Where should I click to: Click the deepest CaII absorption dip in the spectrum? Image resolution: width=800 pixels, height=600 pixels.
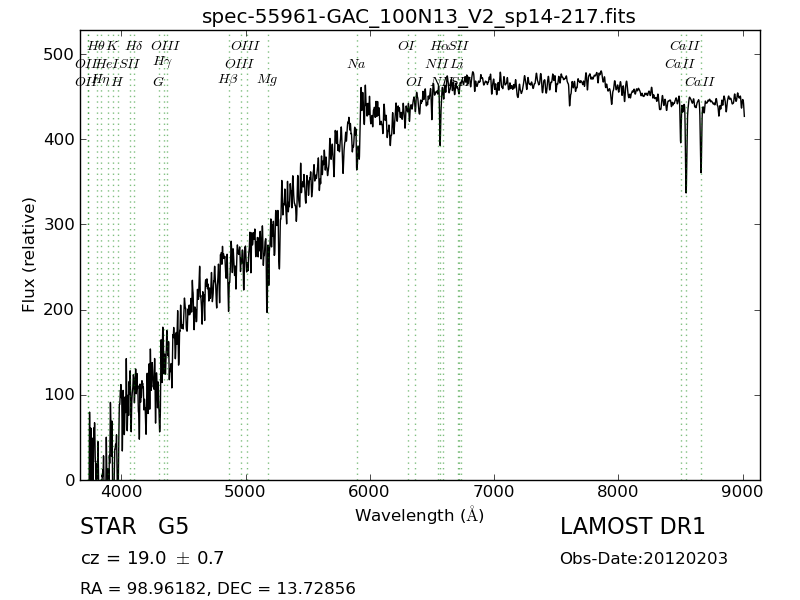[686, 190]
